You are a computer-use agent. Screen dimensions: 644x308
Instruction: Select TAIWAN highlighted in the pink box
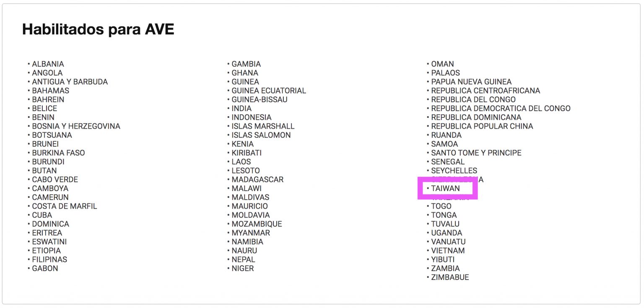pyautogui.click(x=445, y=189)
